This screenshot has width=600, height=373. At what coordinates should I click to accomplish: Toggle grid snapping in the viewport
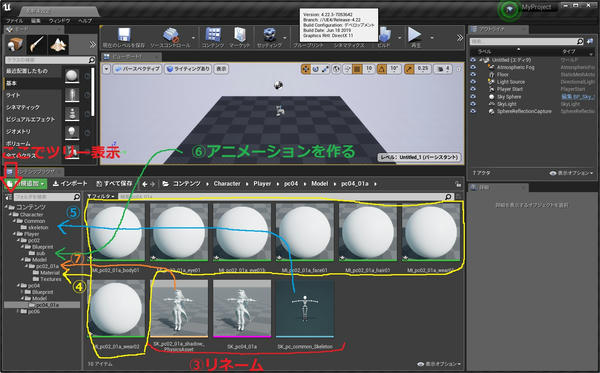(357, 69)
